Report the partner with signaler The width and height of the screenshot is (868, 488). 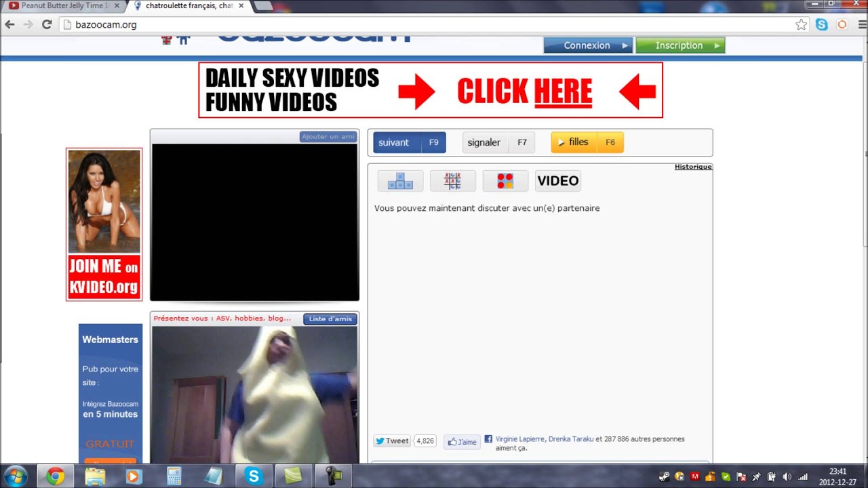[x=498, y=142]
